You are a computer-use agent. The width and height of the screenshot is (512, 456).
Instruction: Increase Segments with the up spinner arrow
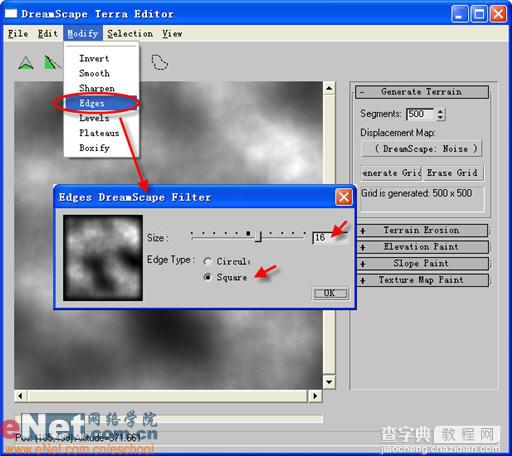tap(440, 111)
